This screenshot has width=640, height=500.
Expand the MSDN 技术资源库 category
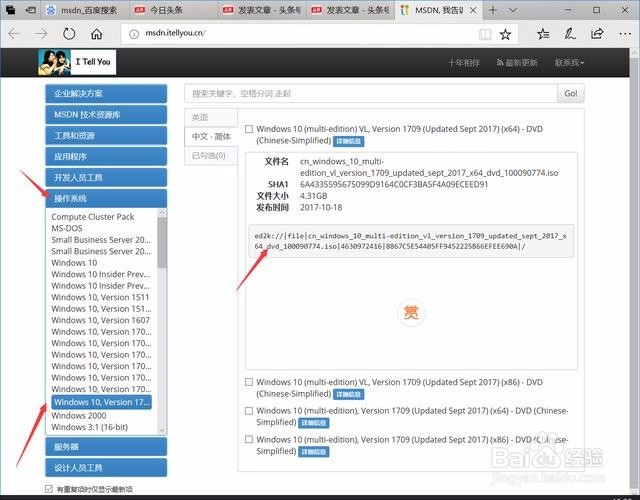106,115
